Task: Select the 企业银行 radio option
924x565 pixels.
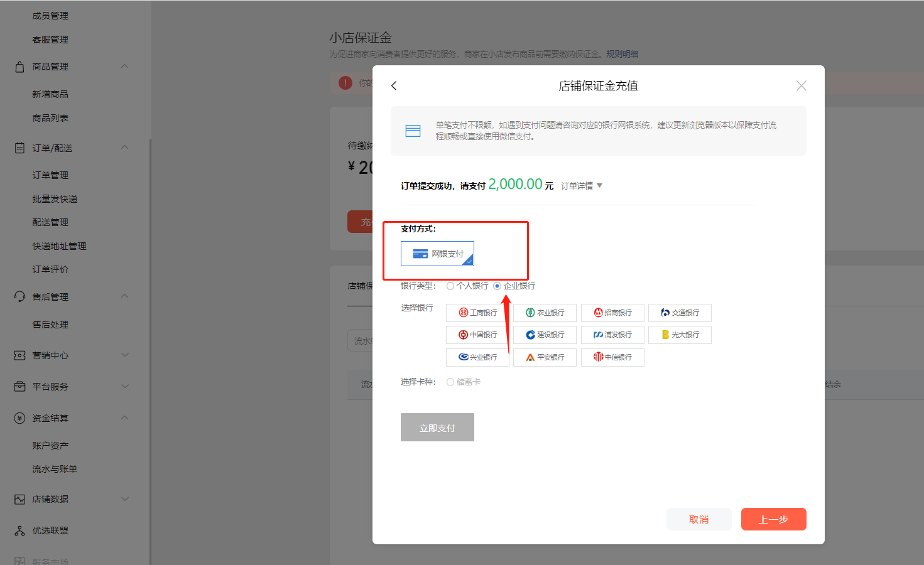Action: pos(497,286)
